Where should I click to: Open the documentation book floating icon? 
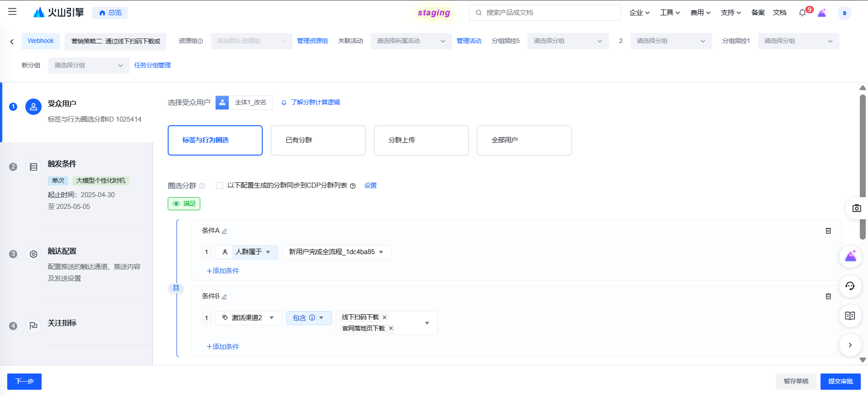coord(850,316)
